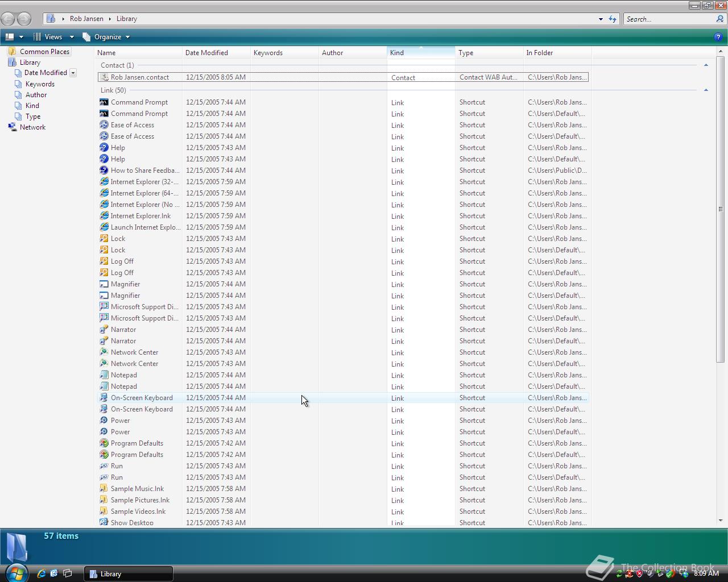
Task: Sort by the Type column header
Action: 489,52
